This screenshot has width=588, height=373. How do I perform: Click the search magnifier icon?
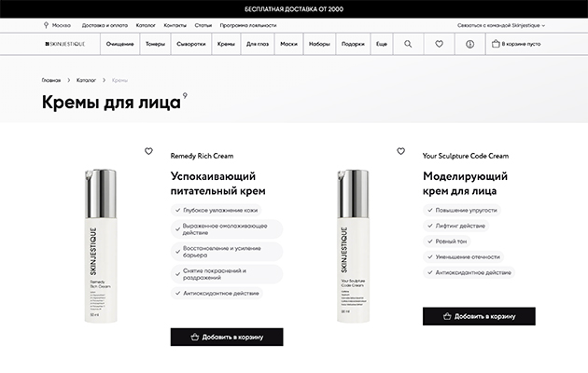tap(408, 44)
